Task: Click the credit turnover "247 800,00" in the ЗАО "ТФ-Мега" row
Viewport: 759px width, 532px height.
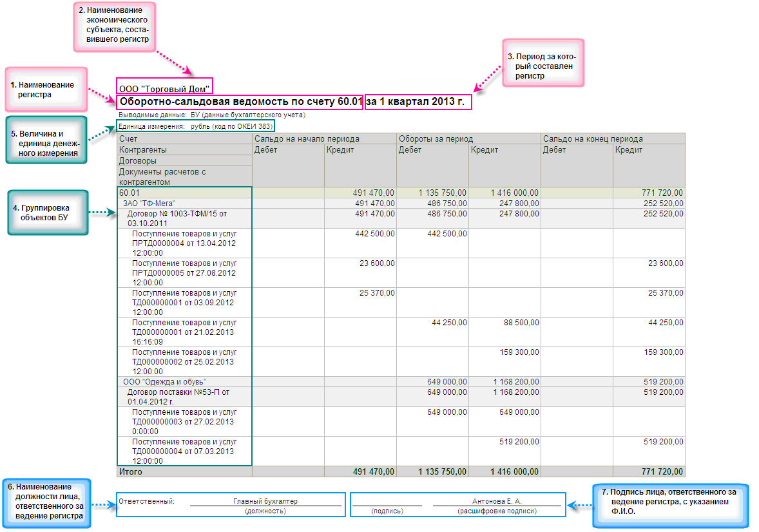Action: [519, 204]
